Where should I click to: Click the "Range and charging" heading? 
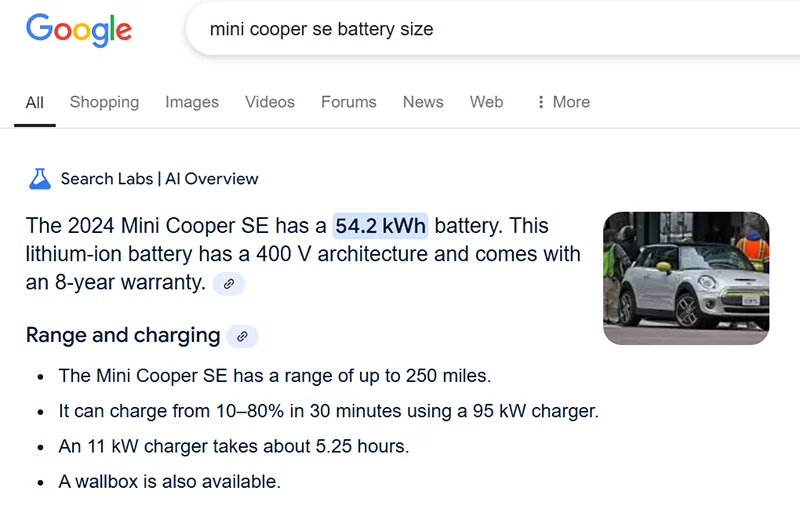coord(123,335)
